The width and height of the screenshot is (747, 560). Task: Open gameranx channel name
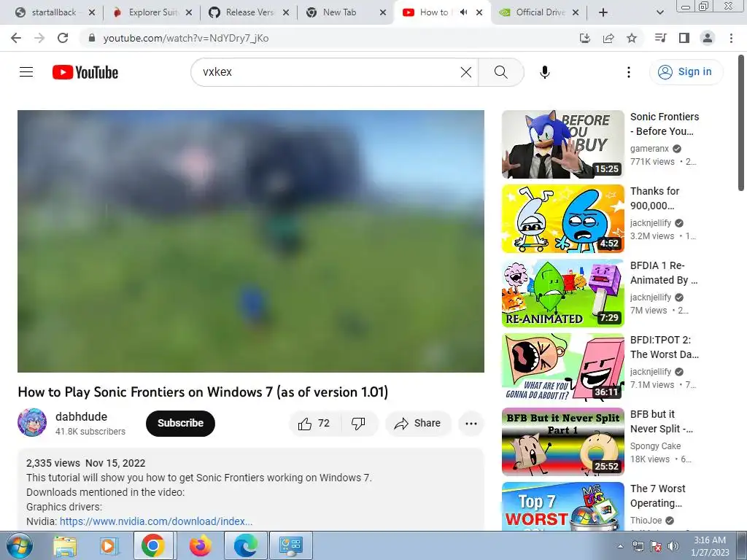pyautogui.click(x=649, y=149)
